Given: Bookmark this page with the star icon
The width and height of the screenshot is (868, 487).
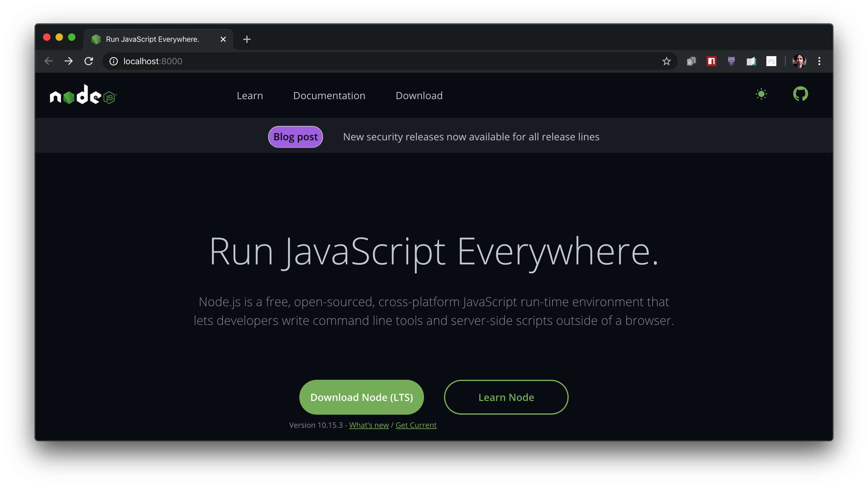Looking at the screenshot, I should pos(666,61).
